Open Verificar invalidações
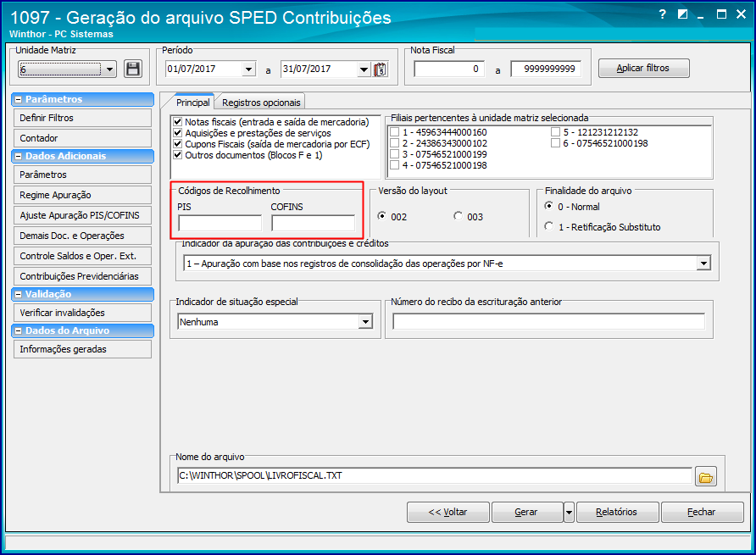Image resolution: width=756 pixels, height=555 pixels. click(x=82, y=313)
